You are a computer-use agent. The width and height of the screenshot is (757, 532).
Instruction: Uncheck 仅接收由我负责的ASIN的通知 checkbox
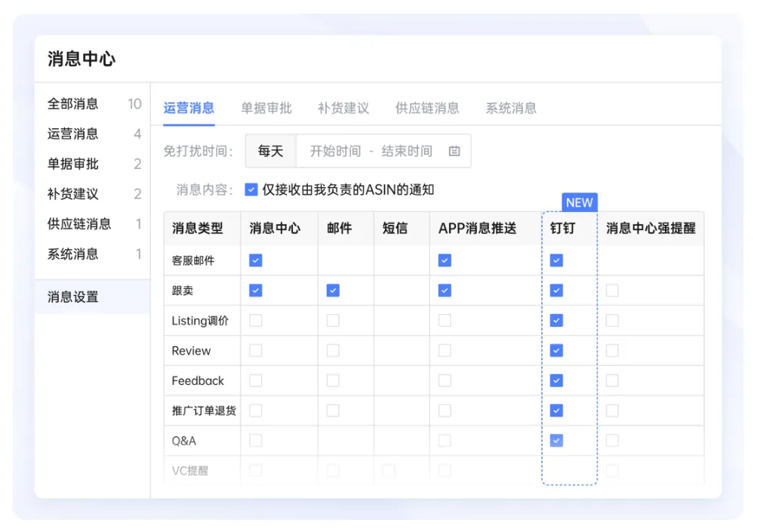[251, 189]
